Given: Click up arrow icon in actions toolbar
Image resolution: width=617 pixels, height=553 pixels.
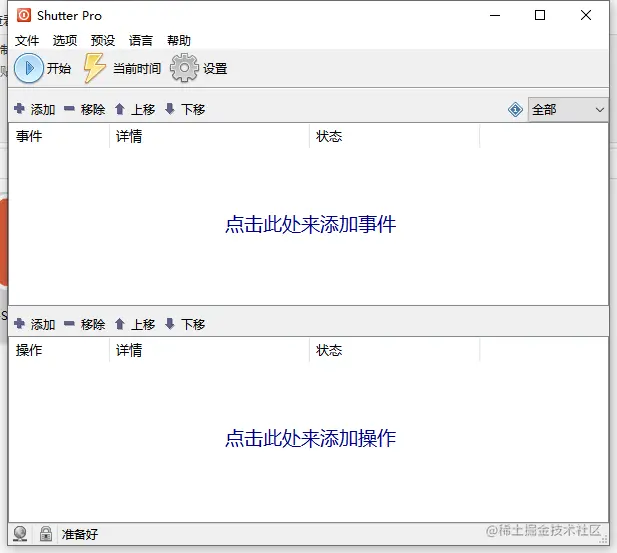Looking at the screenshot, I should 120,324.
